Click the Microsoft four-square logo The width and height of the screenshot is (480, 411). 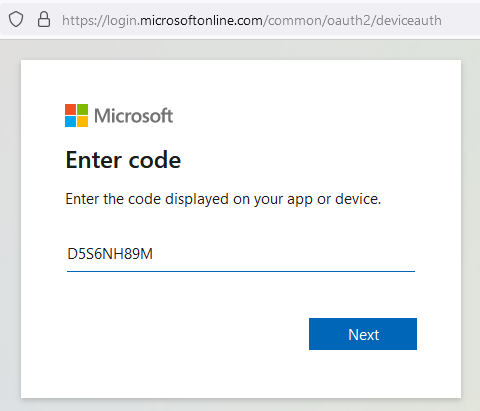[x=76, y=115]
